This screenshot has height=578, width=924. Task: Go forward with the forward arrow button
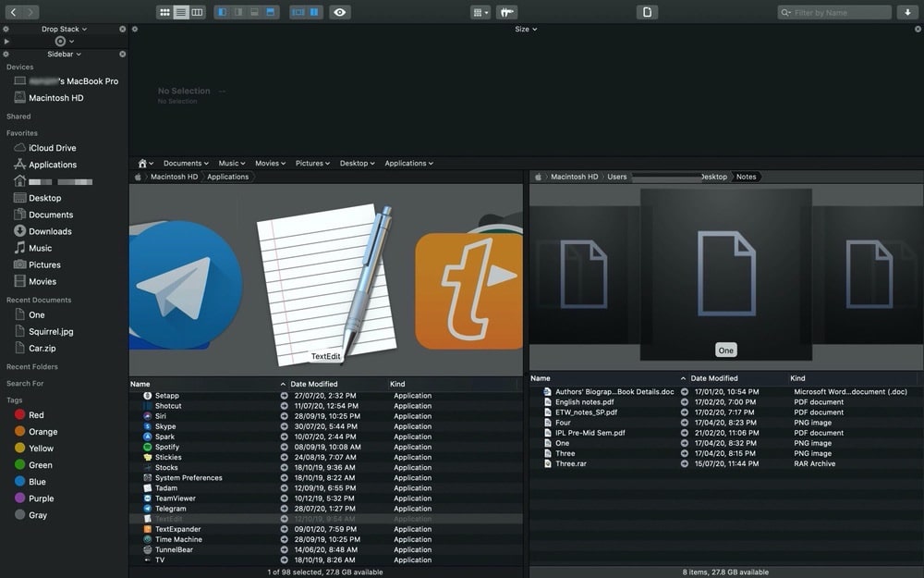coord(30,12)
